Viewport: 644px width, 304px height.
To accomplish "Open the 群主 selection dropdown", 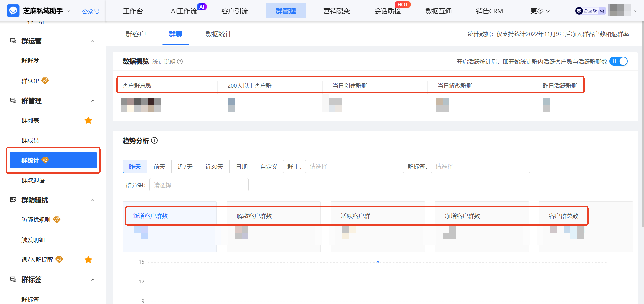I will point(354,166).
